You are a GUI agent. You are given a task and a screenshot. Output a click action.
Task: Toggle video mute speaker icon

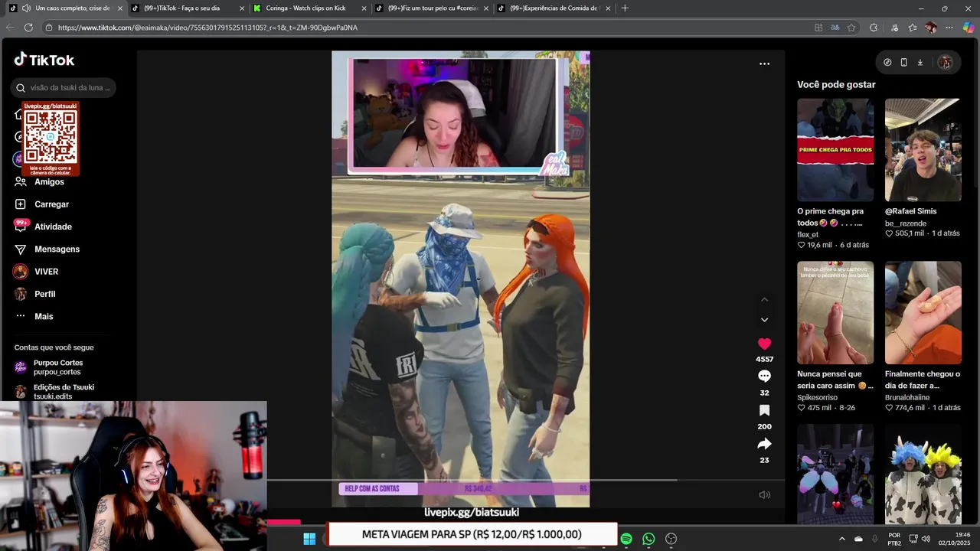coord(764,495)
